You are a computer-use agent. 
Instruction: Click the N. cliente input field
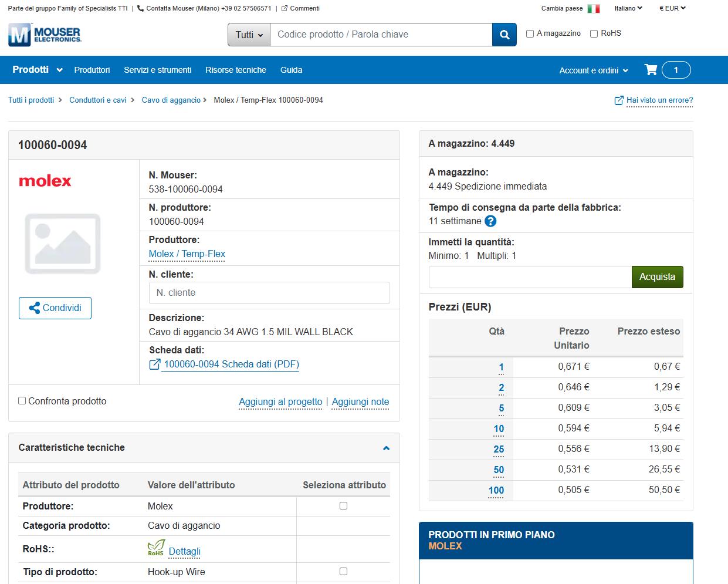click(x=269, y=293)
